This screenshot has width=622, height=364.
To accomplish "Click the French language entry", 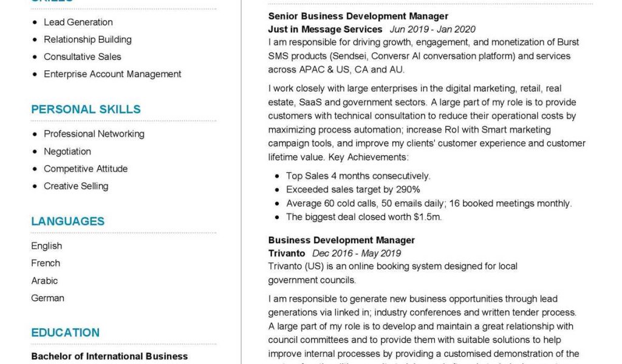I will (x=46, y=263).
